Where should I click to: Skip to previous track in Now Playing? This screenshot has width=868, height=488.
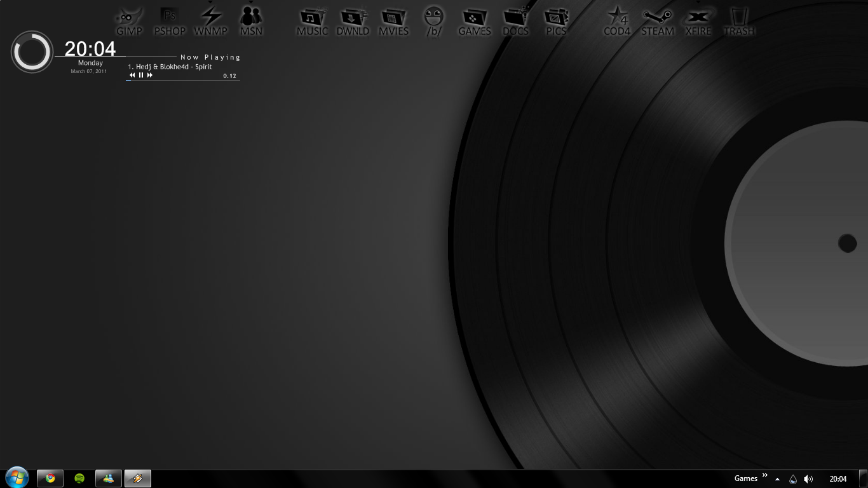132,75
